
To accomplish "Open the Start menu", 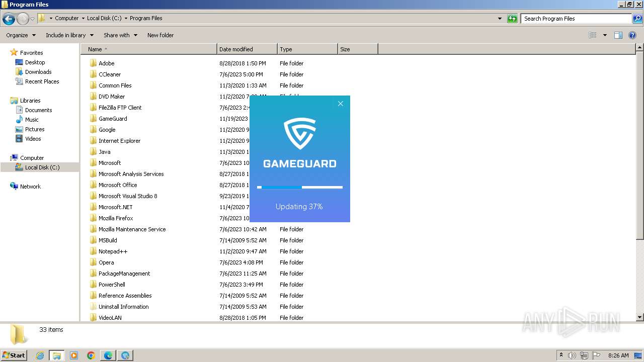I will (14, 355).
